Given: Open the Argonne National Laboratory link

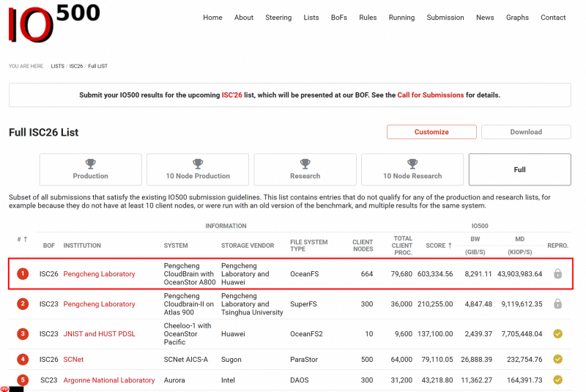Looking at the screenshot, I should point(108,380).
